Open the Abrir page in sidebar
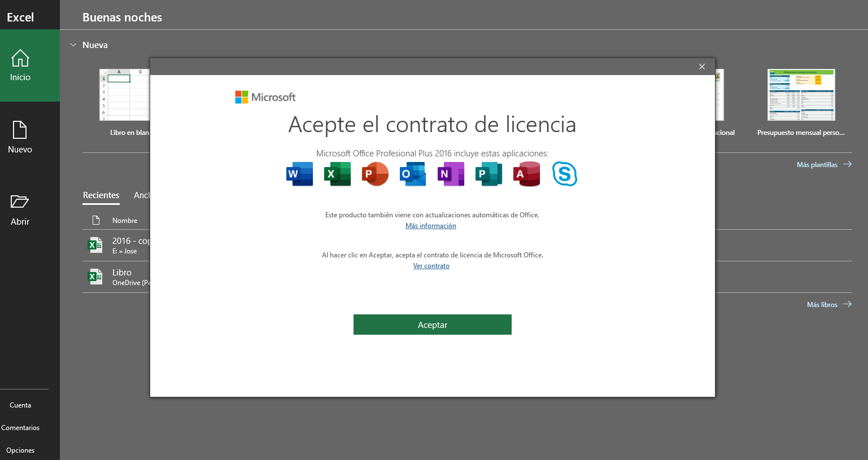 coord(20,210)
